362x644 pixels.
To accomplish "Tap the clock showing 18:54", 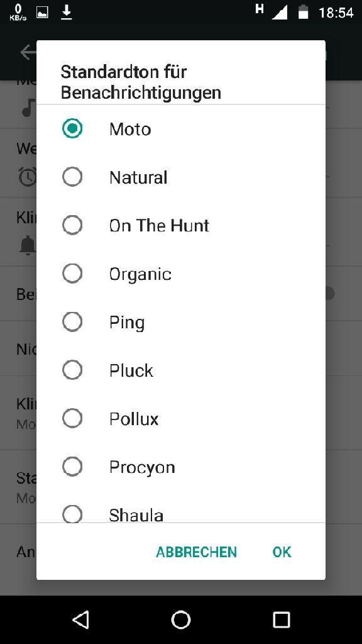I will 336,13.
